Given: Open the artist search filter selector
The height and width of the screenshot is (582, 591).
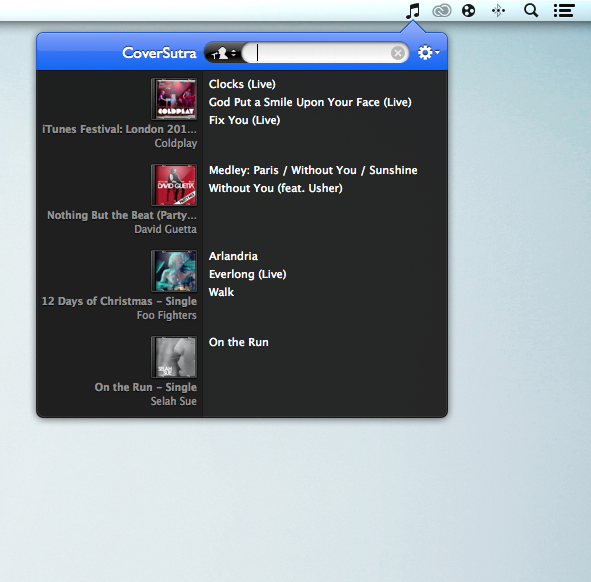Looking at the screenshot, I should click(x=224, y=53).
